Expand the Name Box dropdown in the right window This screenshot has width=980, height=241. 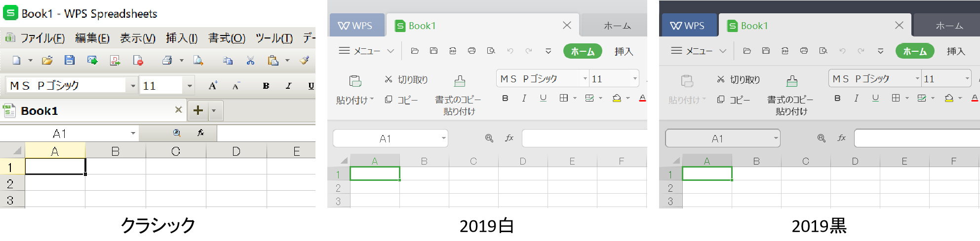(776, 138)
